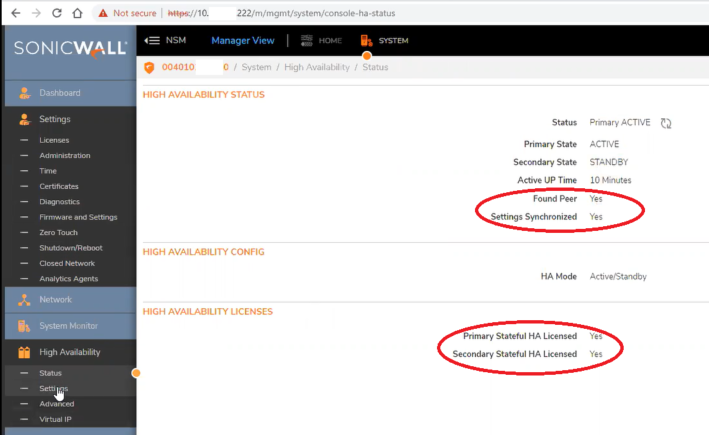
Task: Click the browser address bar URL
Action: (300, 13)
